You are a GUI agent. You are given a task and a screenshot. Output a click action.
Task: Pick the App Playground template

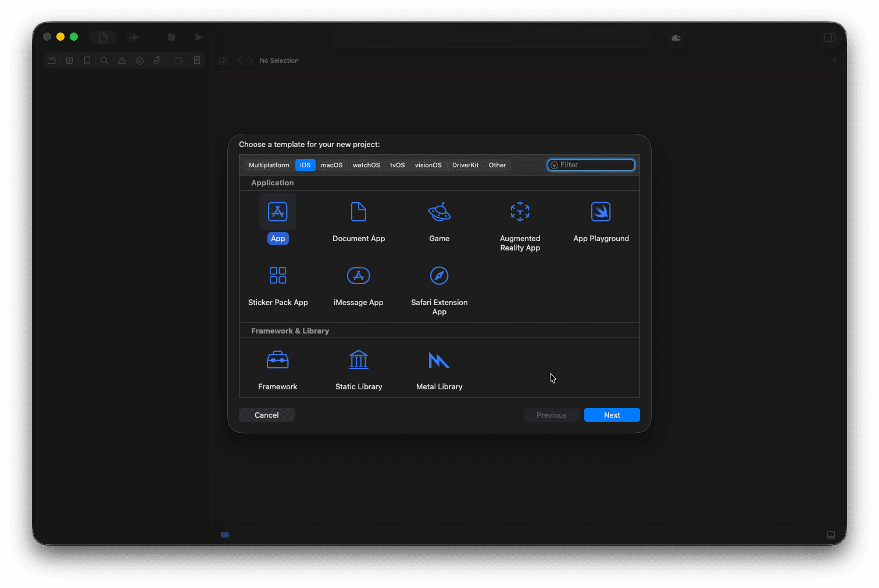[601, 212]
